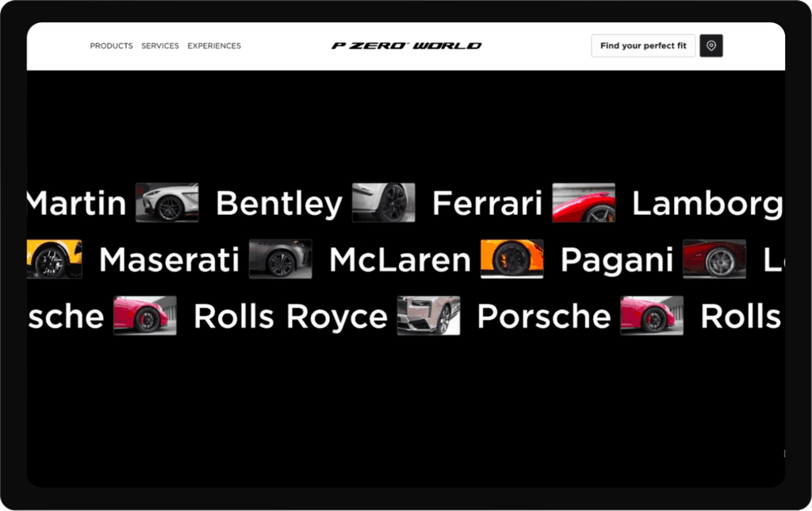
Task: Open the yellow car thumbnail before Maserati
Action: pyautogui.click(x=55, y=259)
